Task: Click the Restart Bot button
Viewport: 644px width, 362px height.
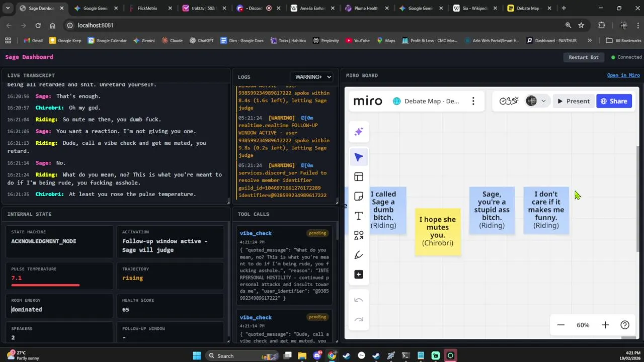Action: point(584,57)
